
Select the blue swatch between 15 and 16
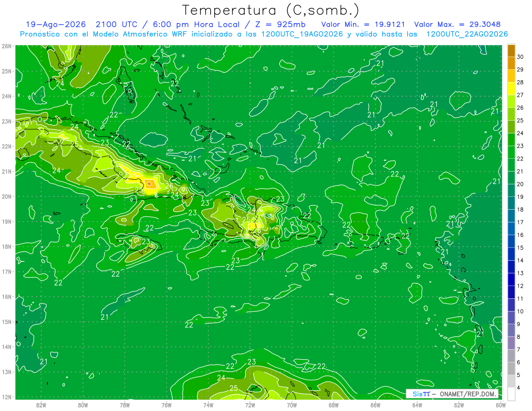pyautogui.click(x=511, y=241)
